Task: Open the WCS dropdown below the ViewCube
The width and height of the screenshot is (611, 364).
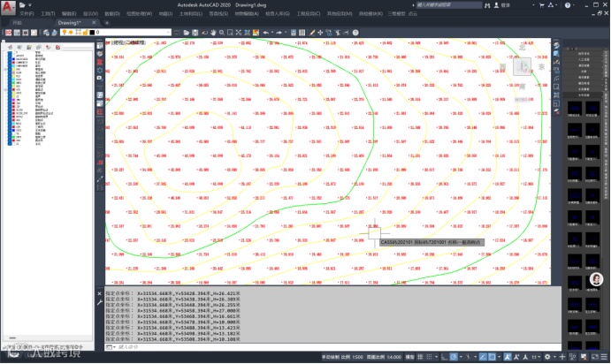Action: tap(523, 99)
